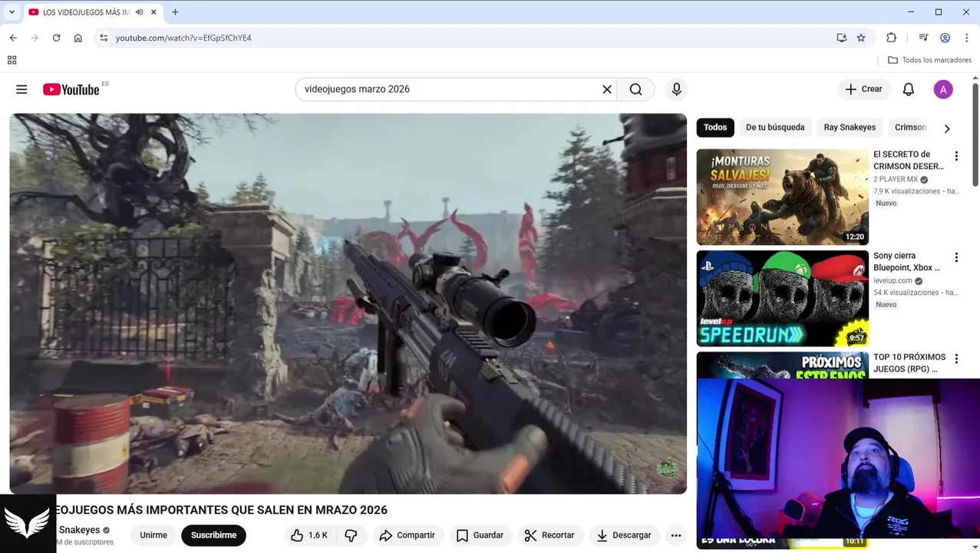Click the Unirme button
The width and height of the screenshot is (980, 553).
click(x=153, y=535)
